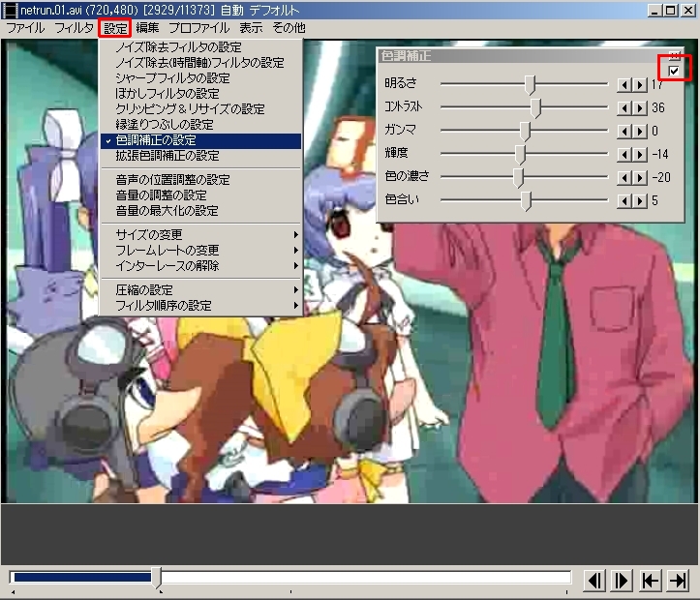Expand the サイズの変更 submenu
This screenshot has width=700, height=600.
tap(200, 234)
